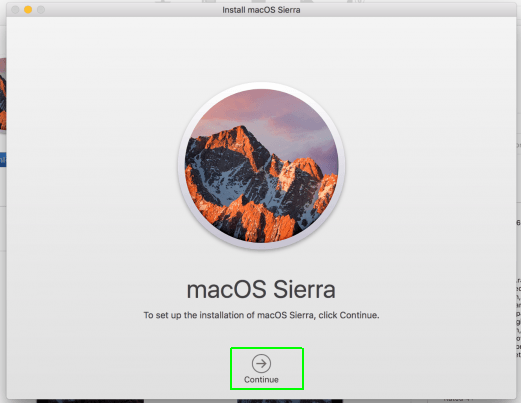Click the partly hidden Rated 4+ text at the bottom right
The width and height of the screenshot is (521, 403).
coord(458,400)
